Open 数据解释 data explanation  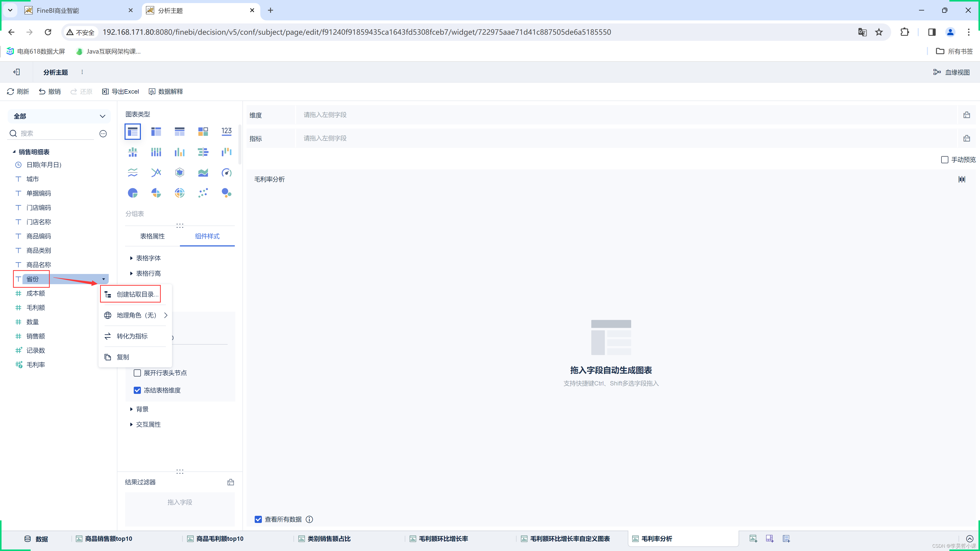click(x=166, y=92)
